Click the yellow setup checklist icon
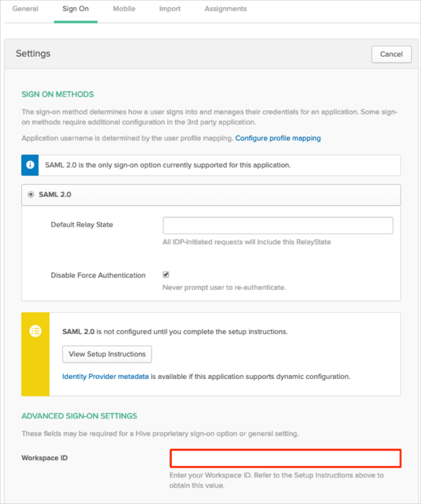 tap(35, 331)
